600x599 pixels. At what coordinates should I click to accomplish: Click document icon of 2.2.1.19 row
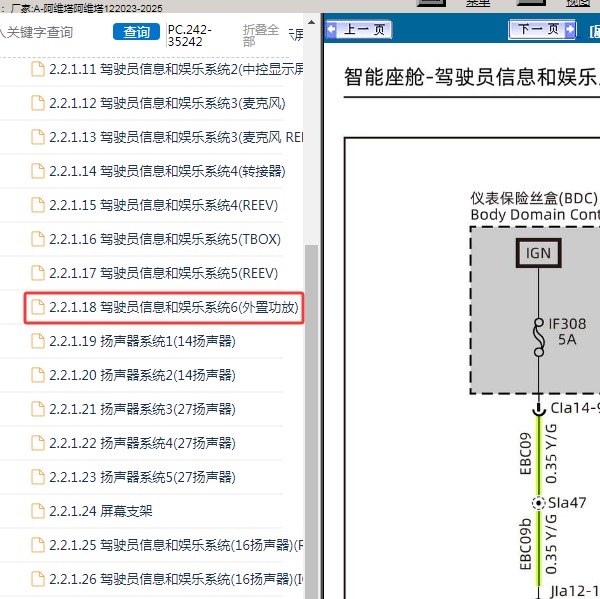[38, 341]
